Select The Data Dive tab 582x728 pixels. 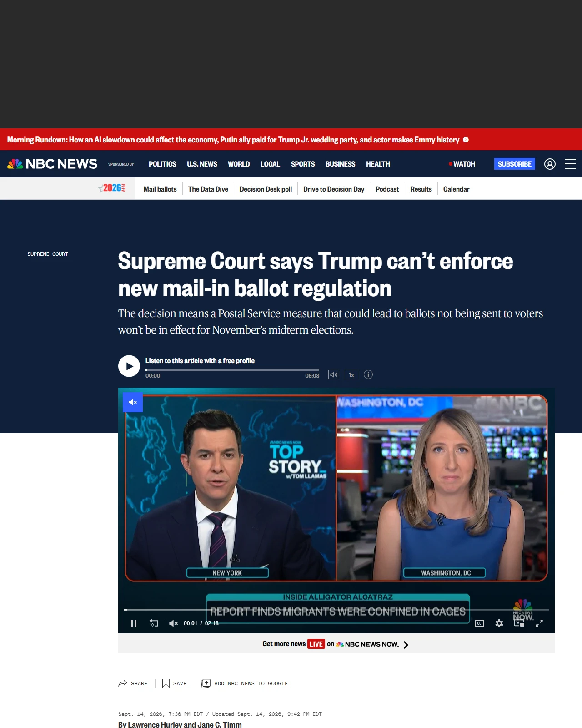pos(208,189)
